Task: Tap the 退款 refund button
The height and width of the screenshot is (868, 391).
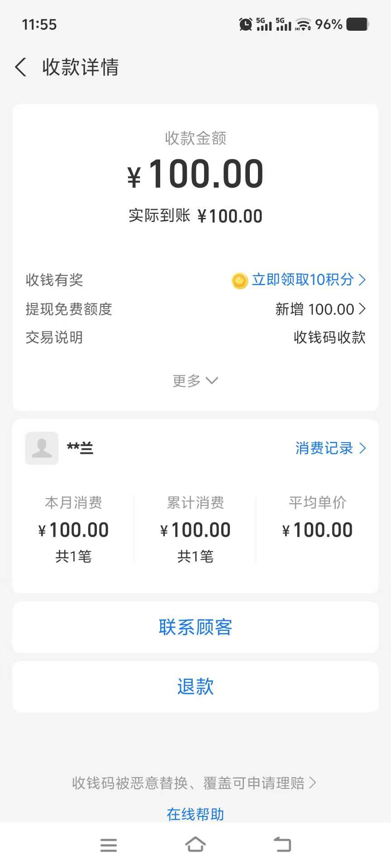Action: click(195, 686)
